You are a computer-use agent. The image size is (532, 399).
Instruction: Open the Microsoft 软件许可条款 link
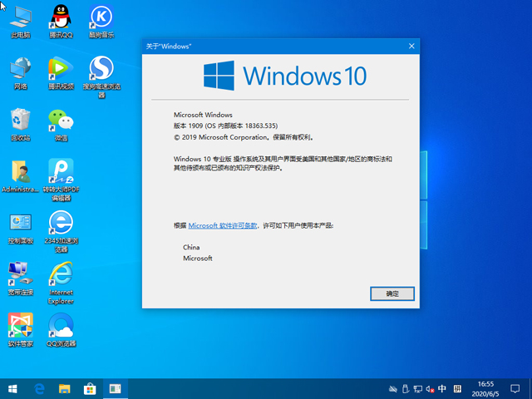pos(223,225)
